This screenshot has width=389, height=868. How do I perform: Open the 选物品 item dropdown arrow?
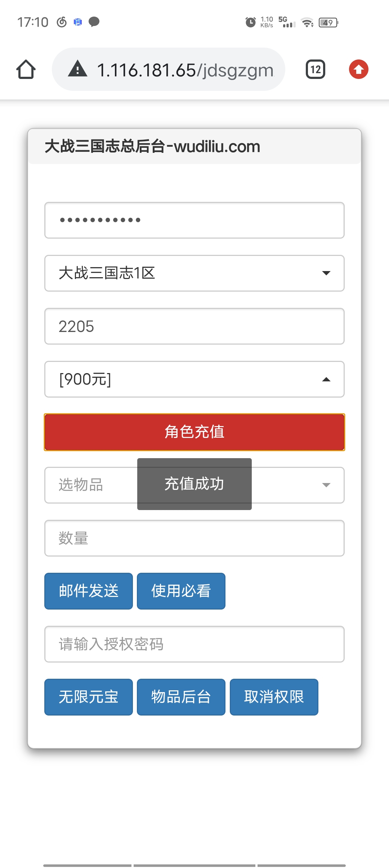pos(326,485)
